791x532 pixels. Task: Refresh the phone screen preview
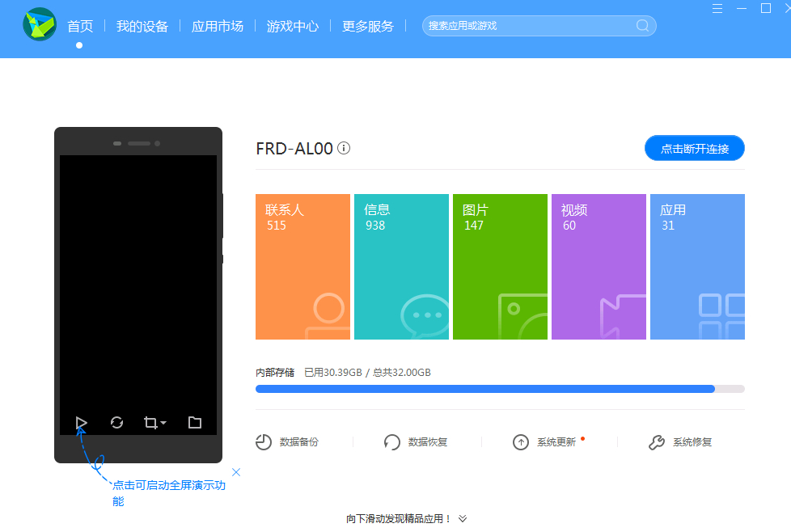click(117, 423)
